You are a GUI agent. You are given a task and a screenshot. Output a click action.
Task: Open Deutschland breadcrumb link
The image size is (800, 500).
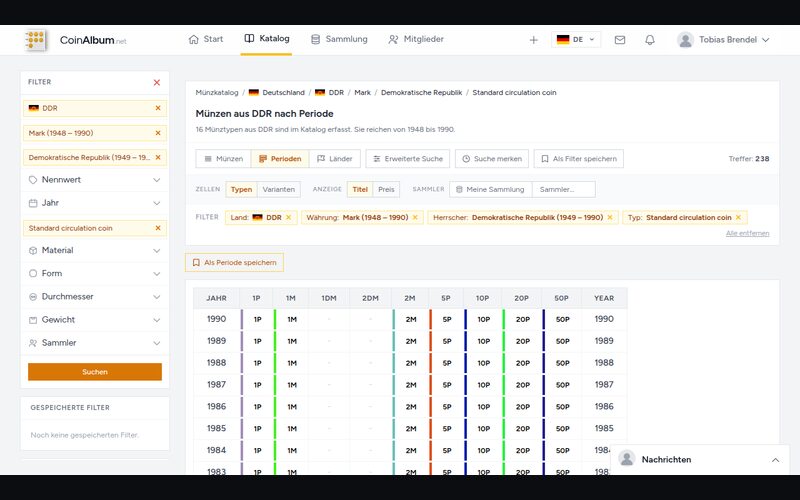[x=277, y=92]
